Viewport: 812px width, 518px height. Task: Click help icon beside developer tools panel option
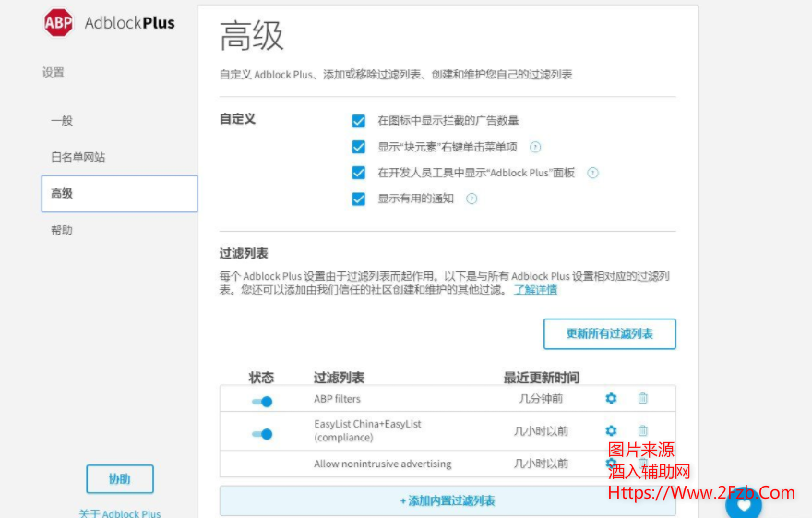593,173
